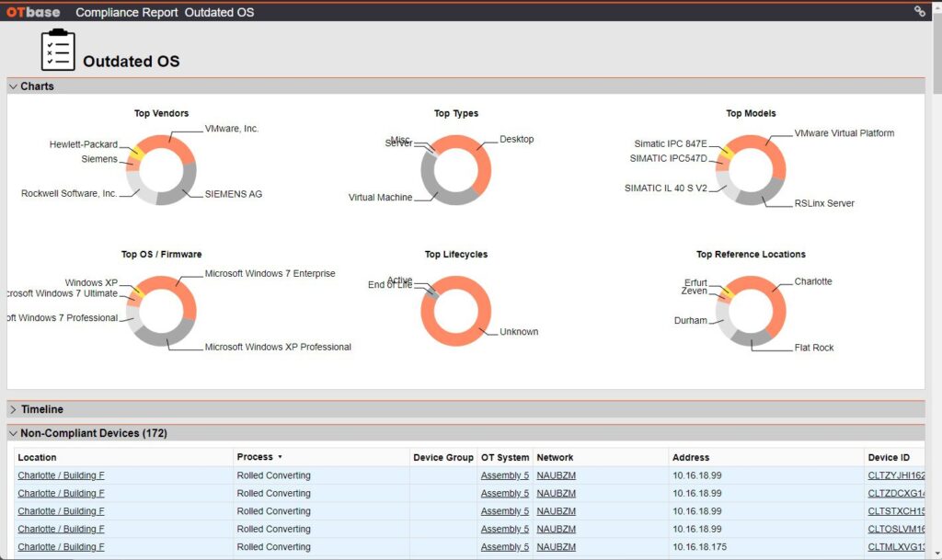This screenshot has height=560, width=942.
Task: Expand the Timeline section
Action: [x=14, y=409]
